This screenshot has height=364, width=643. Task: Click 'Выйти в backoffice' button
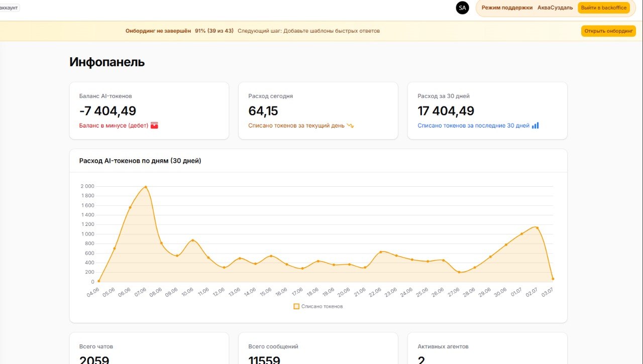tap(604, 8)
